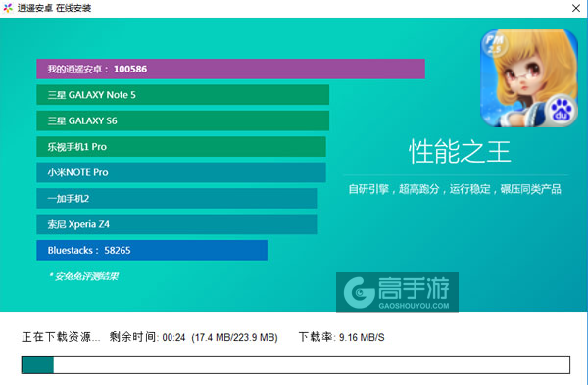Click the download progress bar
Image resolution: width=588 pixels, height=385 pixels.
click(296, 364)
